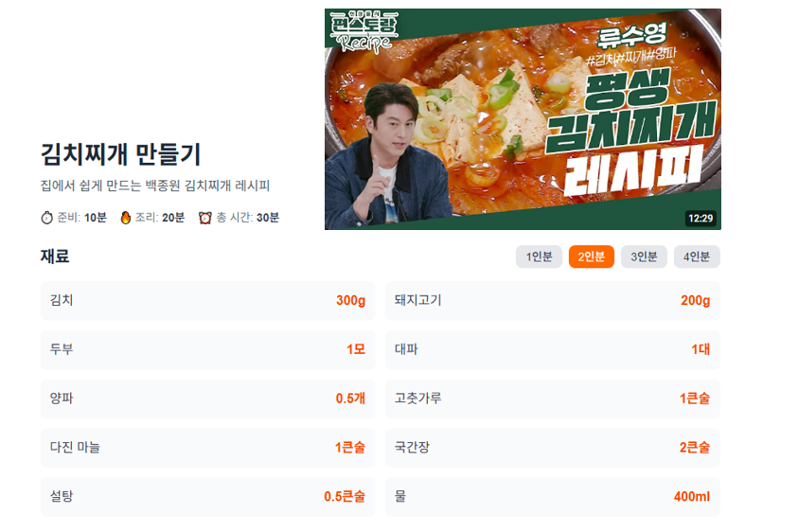This screenshot has width=798, height=532.
Task: Click the 국간장 2큰술 ingredient row
Action: [x=553, y=448]
